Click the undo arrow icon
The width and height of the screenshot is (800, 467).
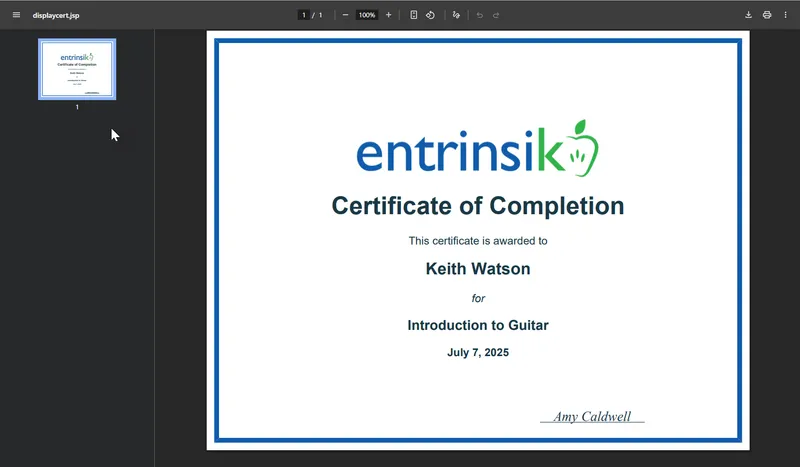480,15
